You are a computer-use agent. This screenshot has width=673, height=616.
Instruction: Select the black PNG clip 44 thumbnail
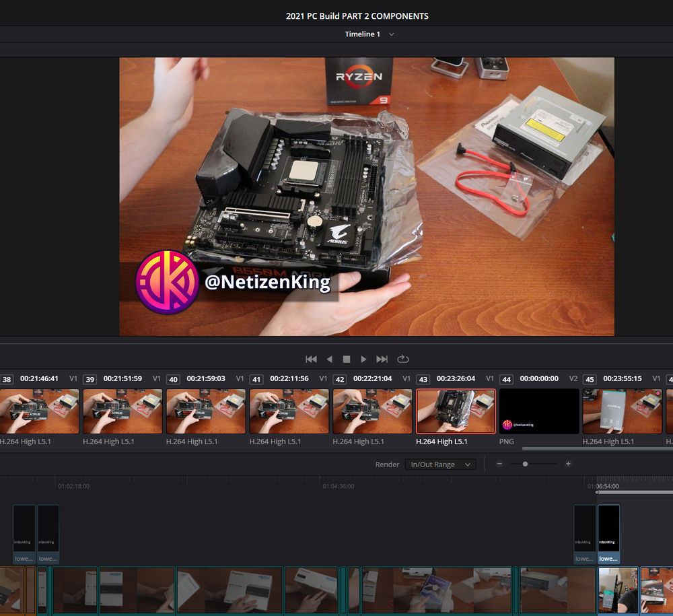point(539,411)
